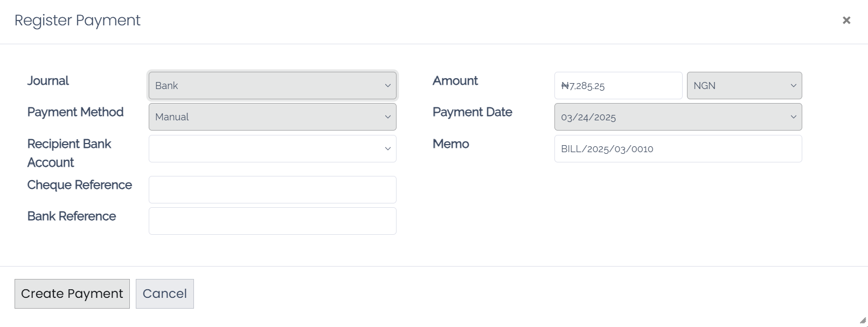Click the Cheque Reference label
The width and height of the screenshot is (868, 327).
click(x=80, y=185)
